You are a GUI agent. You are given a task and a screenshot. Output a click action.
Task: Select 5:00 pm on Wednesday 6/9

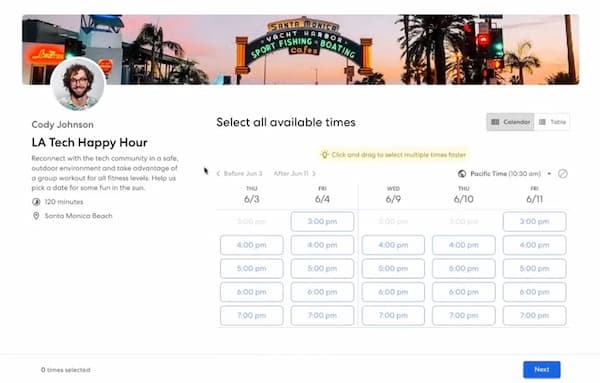[393, 269]
